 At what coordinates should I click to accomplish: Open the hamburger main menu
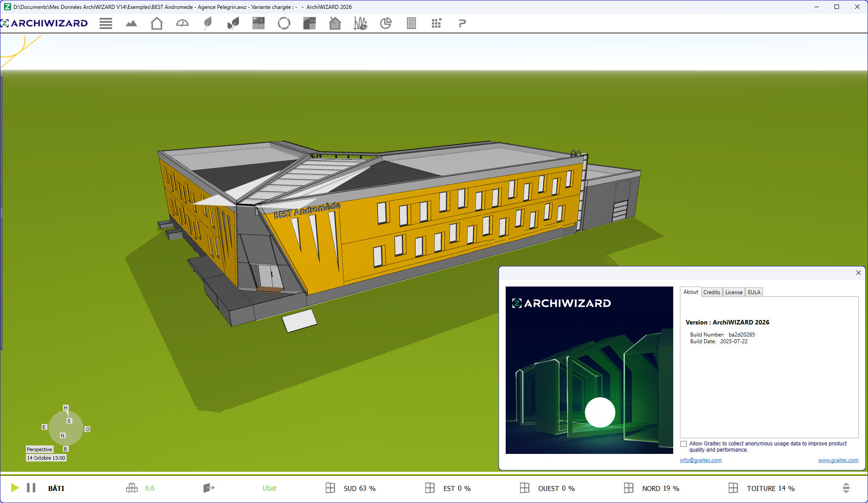coord(106,24)
